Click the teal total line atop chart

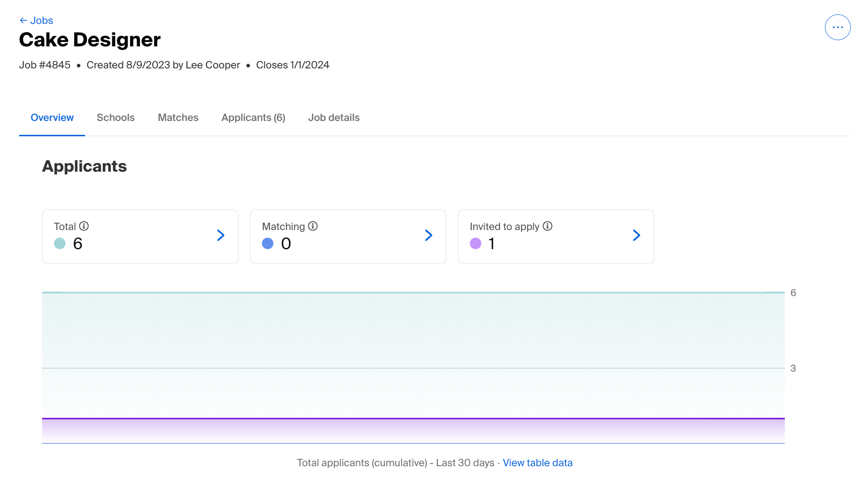point(413,292)
